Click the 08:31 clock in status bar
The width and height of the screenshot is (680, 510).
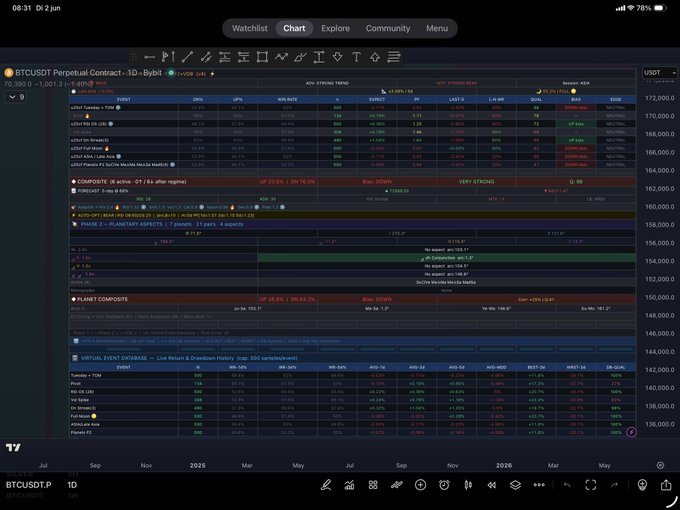pyautogui.click(x=21, y=8)
